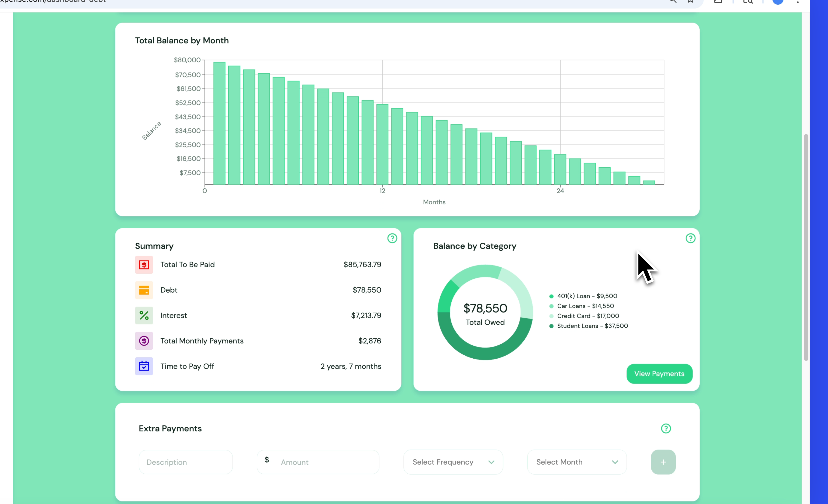Screen dimensions: 828x504
Task: Click the Credit Card legend color dot
Action: pos(551,316)
